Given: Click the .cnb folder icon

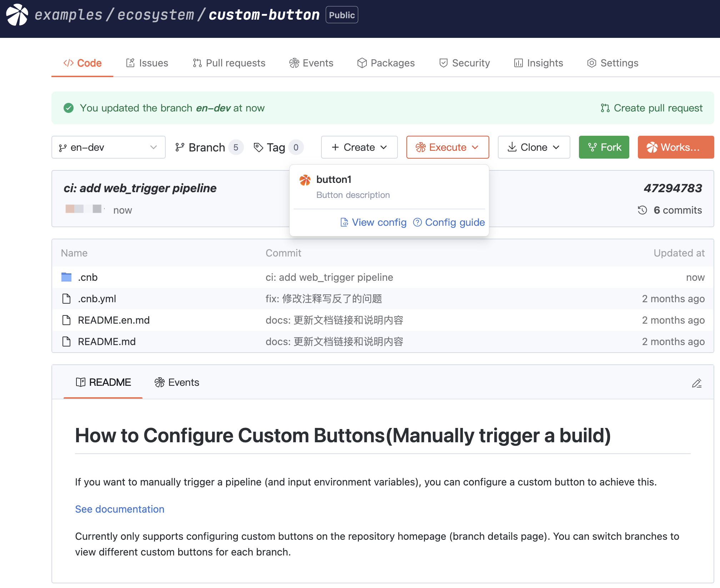Looking at the screenshot, I should [x=66, y=277].
